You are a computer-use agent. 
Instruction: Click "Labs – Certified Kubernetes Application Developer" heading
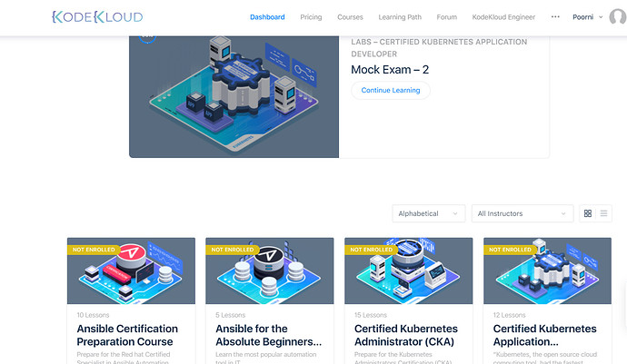pos(439,47)
